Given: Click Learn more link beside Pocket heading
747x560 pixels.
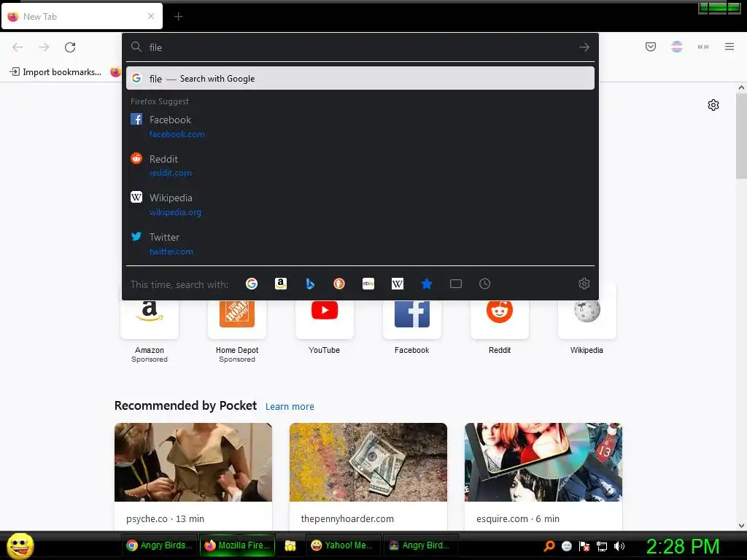Looking at the screenshot, I should pos(290,407).
